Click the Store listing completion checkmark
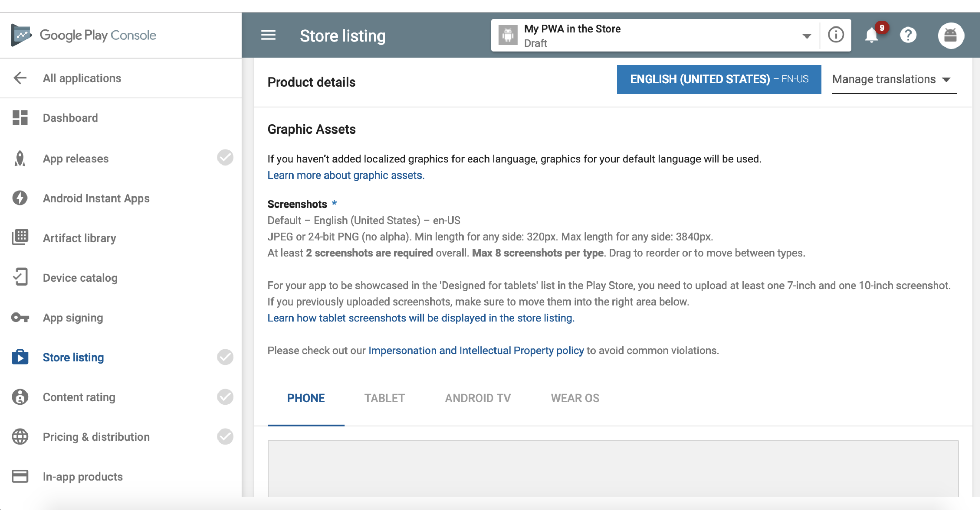980x510 pixels. (x=225, y=357)
